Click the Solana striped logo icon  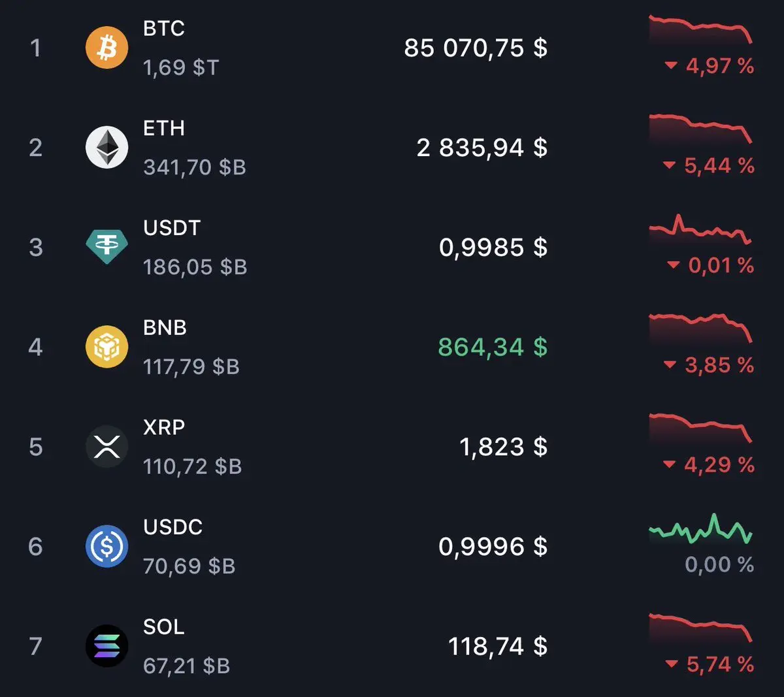106,646
